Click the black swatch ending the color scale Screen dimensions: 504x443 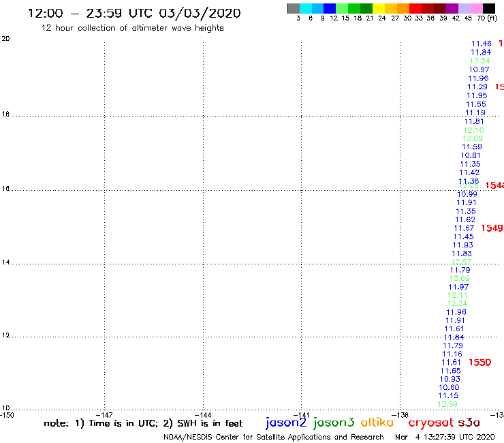click(489, 8)
